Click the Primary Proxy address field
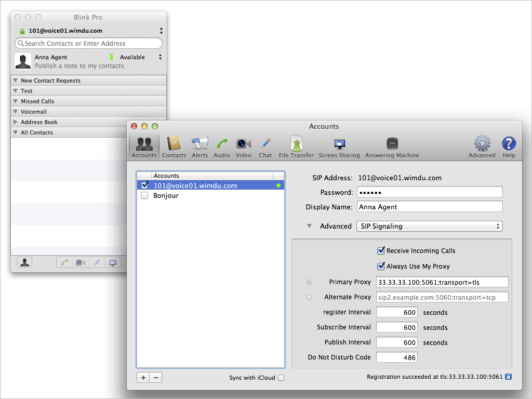Image resolution: width=532 pixels, height=399 pixels. point(442,282)
